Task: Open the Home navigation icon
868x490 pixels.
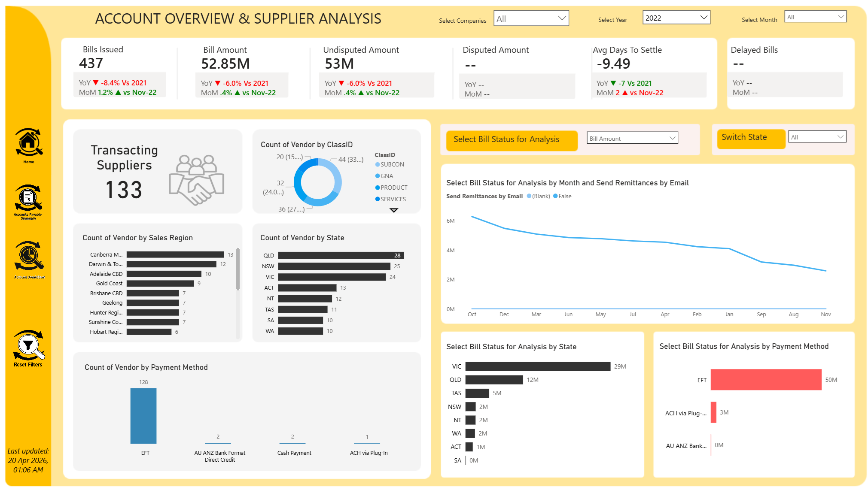Action: pyautogui.click(x=29, y=142)
